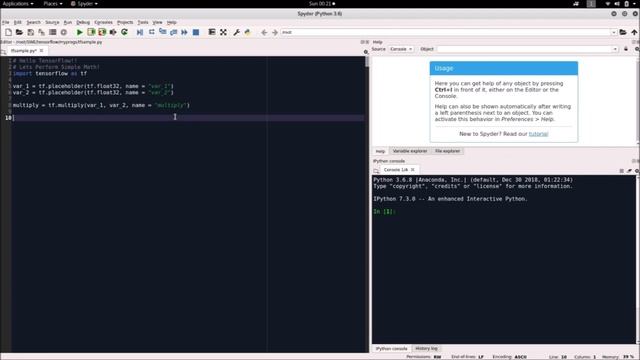Open the Edit menu

point(18,22)
